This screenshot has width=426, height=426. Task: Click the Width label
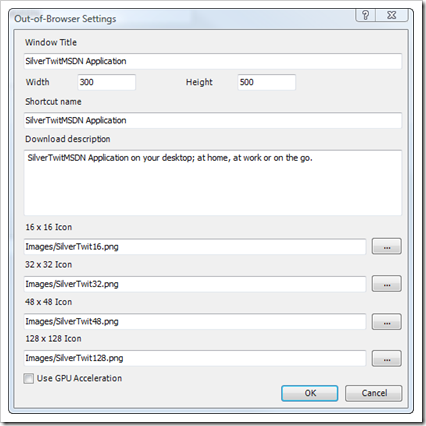click(x=38, y=82)
